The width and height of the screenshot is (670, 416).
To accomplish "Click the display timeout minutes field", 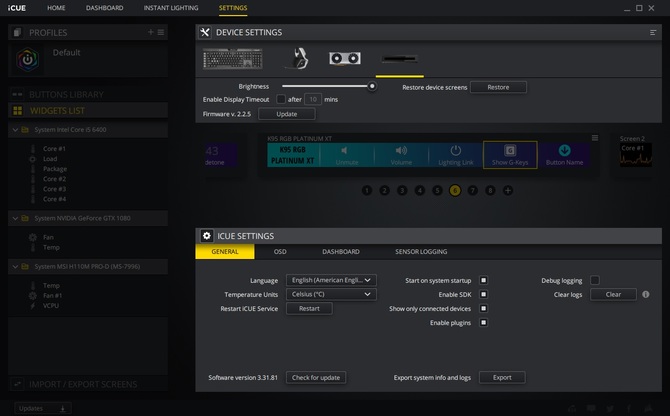I will click(x=313, y=100).
